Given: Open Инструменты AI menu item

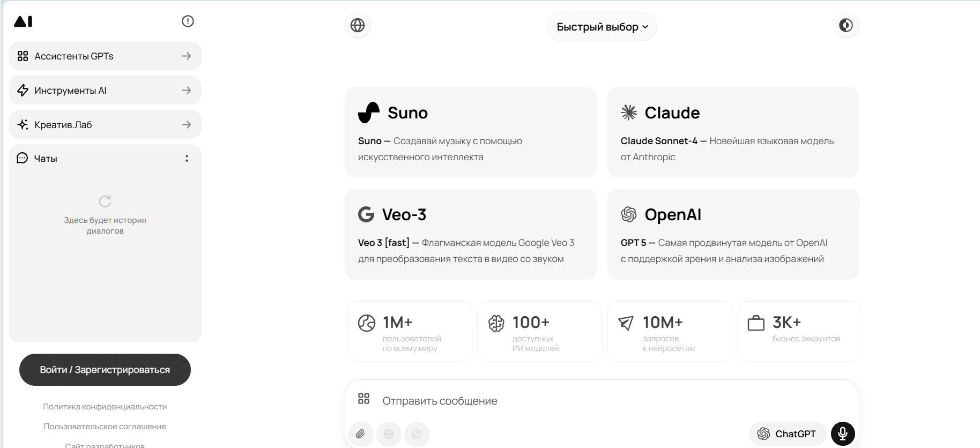Looking at the screenshot, I should pos(105,91).
